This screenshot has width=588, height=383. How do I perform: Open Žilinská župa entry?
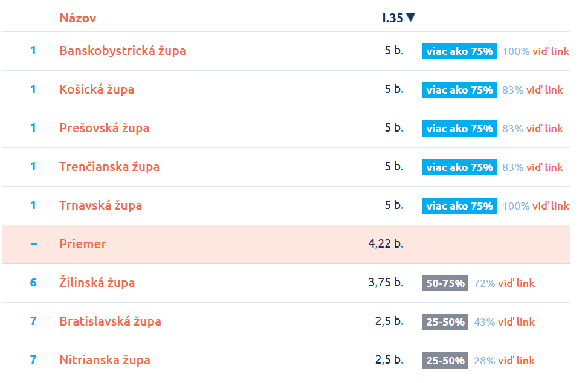(x=97, y=283)
